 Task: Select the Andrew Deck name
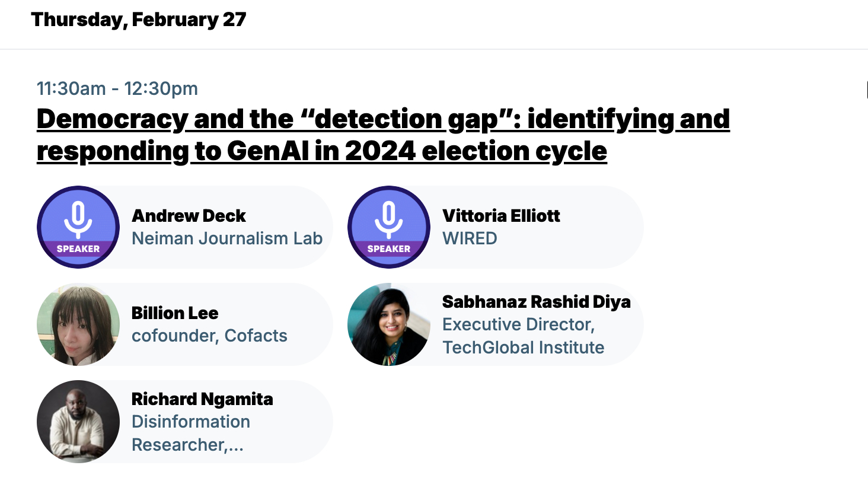coord(189,216)
